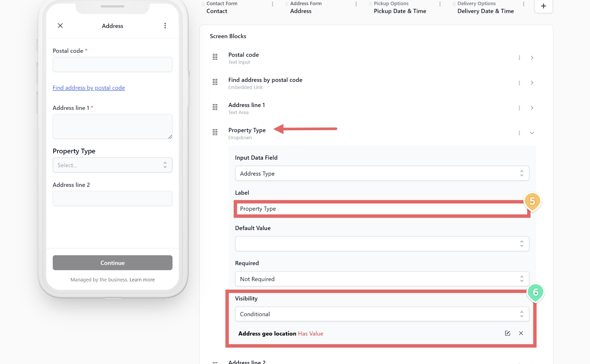Image resolution: width=590 pixels, height=364 pixels.
Task: Switch to the Pickup Date & Time tab
Action: pyautogui.click(x=400, y=11)
